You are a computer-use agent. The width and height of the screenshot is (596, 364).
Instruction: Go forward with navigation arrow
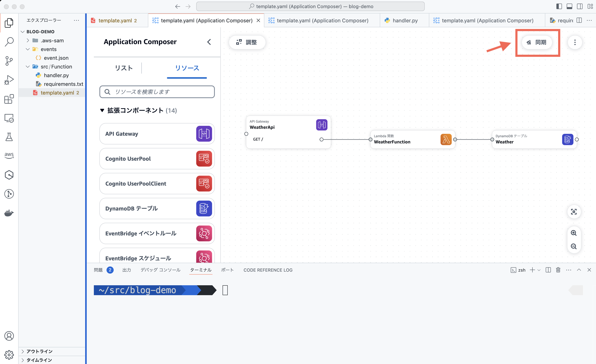pos(188,7)
